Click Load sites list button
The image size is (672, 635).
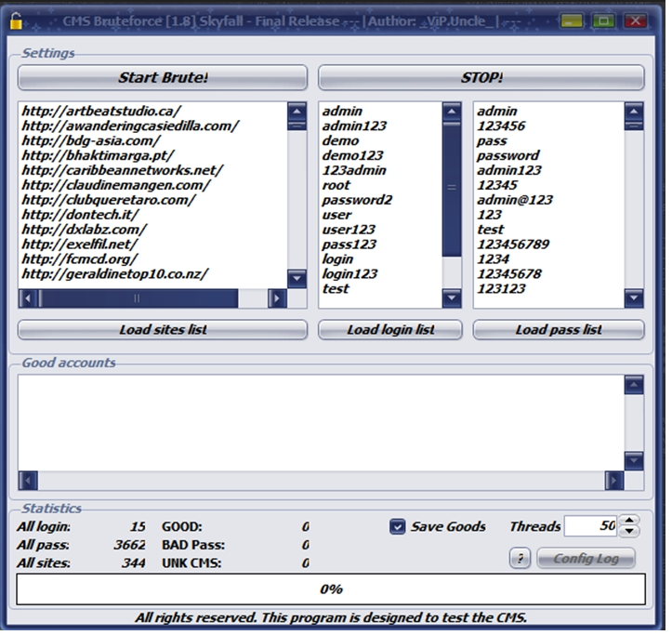coord(163,330)
